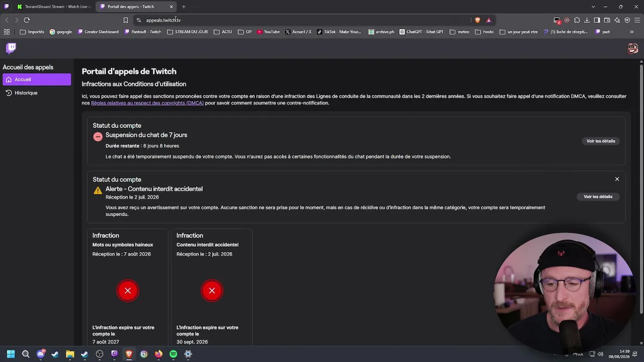The height and width of the screenshot is (362, 644).
Task: Expand the ACTU bookmarks folder
Action: 223,32
